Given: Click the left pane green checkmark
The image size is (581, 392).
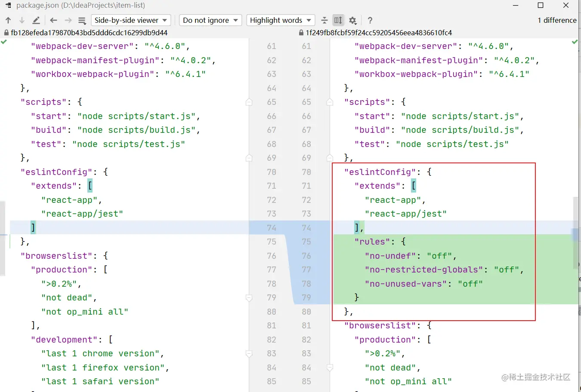Looking at the screenshot, I should pyautogui.click(x=4, y=42).
